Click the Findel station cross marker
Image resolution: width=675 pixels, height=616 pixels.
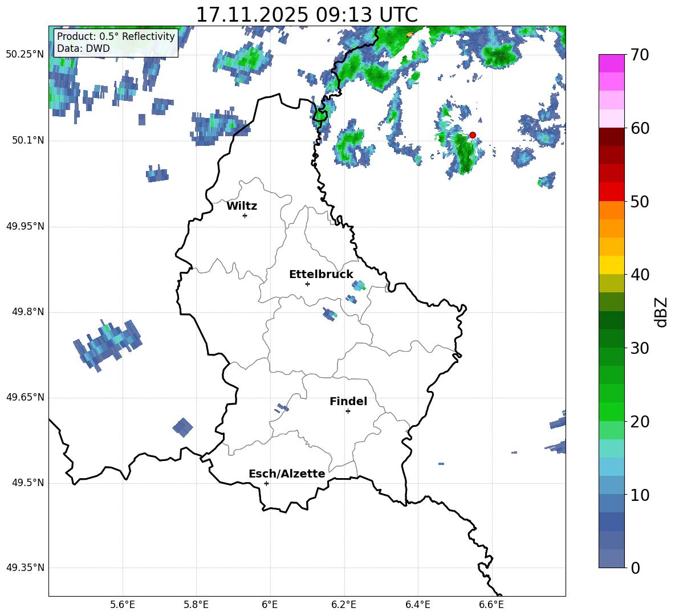348,411
